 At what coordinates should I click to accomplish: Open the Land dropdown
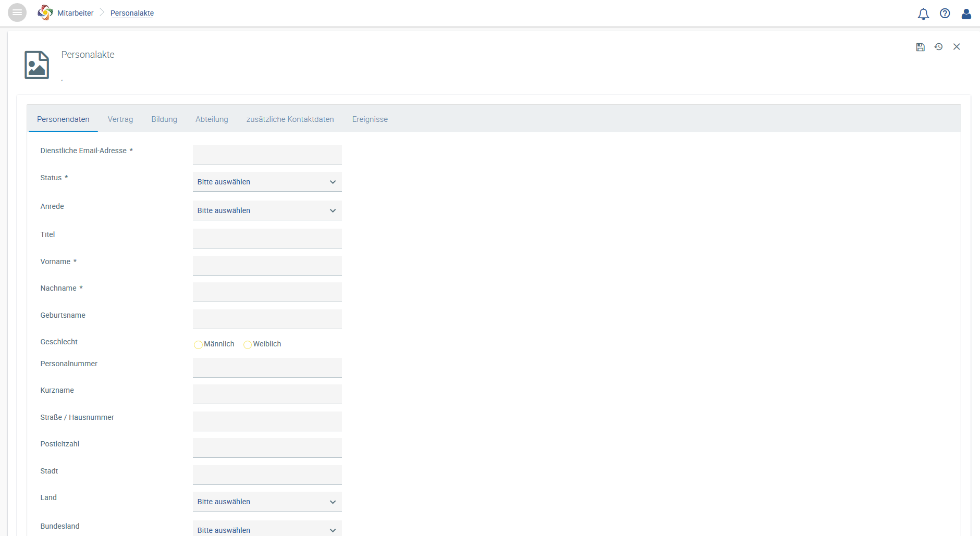[267, 502]
